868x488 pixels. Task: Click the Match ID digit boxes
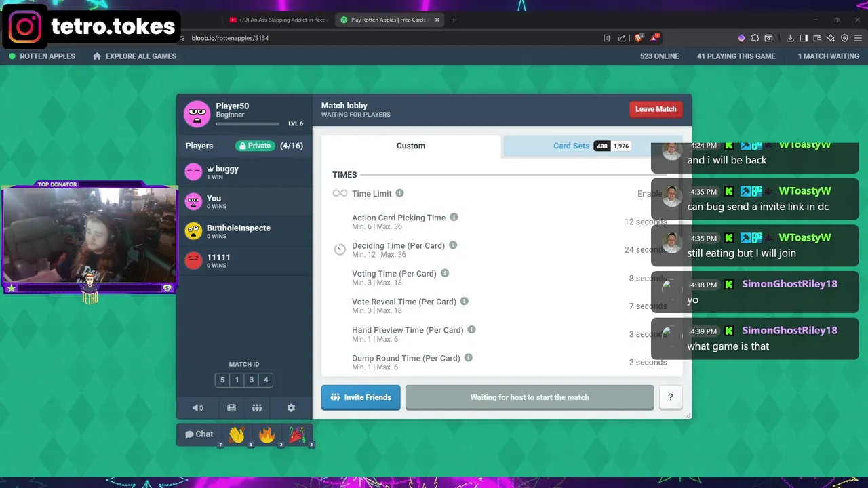tap(244, 380)
